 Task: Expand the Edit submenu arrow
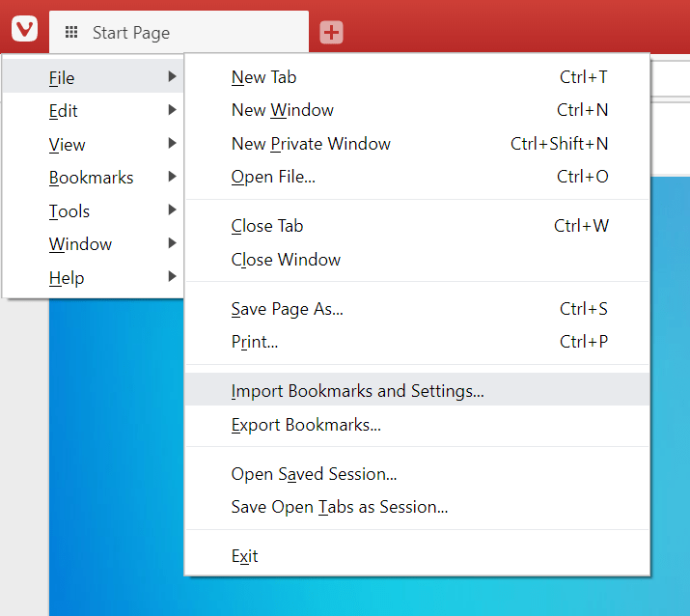[172, 110]
